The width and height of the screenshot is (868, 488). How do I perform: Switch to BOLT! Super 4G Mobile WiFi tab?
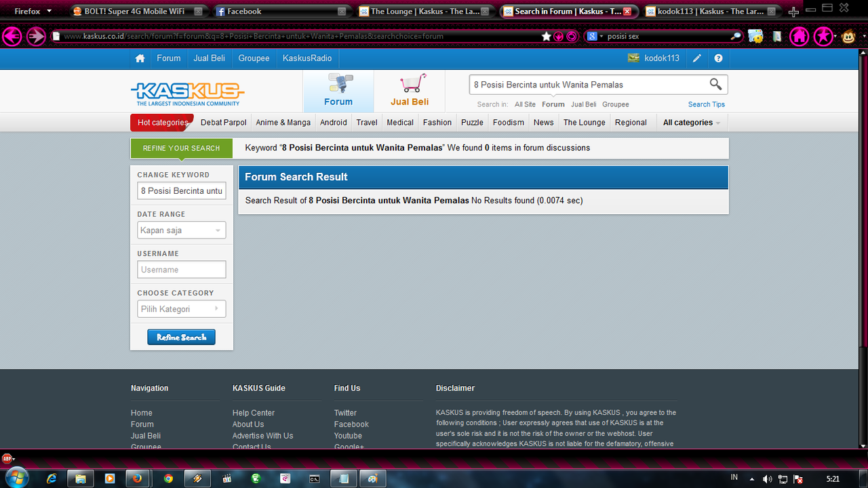(137, 12)
